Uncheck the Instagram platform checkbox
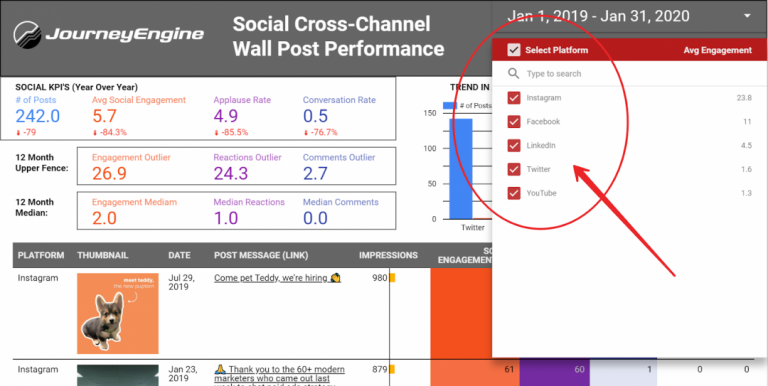This screenshot has width=768, height=386. click(513, 98)
